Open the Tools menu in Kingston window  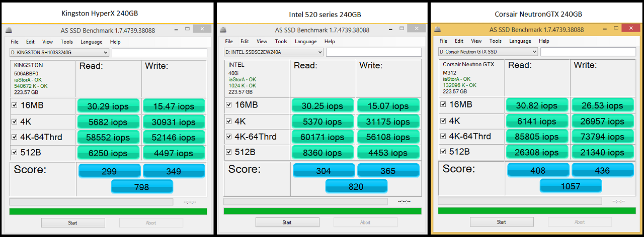click(66, 42)
